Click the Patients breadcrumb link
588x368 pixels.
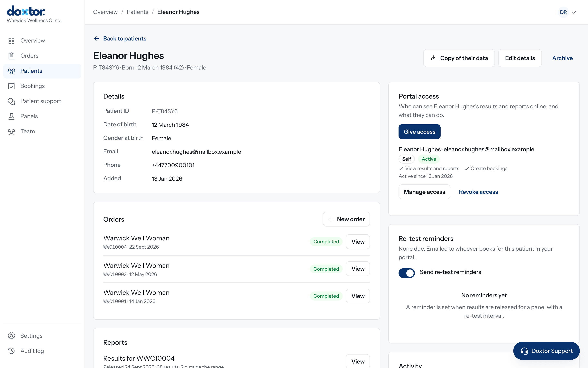point(137,12)
